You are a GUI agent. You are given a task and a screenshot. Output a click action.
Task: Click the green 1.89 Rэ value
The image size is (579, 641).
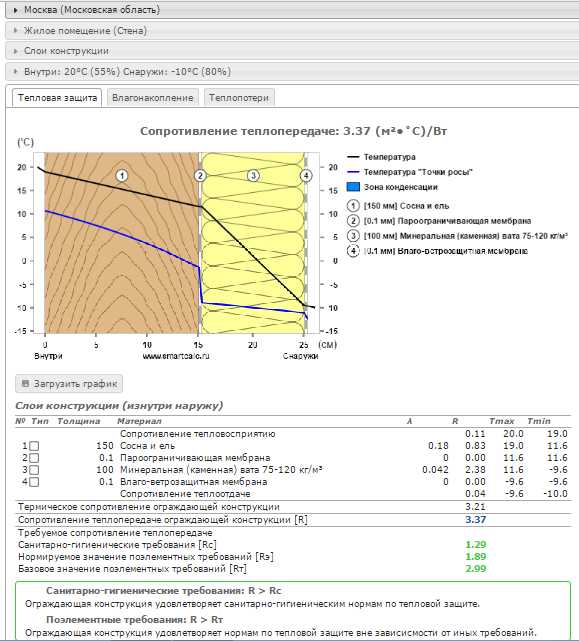click(x=476, y=556)
